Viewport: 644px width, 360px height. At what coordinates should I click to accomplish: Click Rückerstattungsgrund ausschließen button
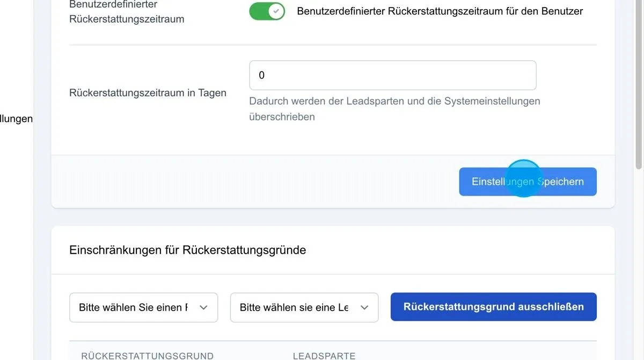tap(494, 307)
